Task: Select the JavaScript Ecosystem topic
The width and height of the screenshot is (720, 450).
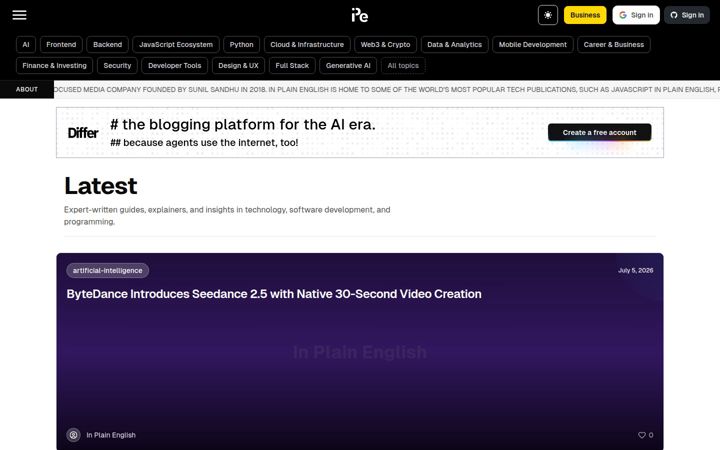Action: pos(176,45)
